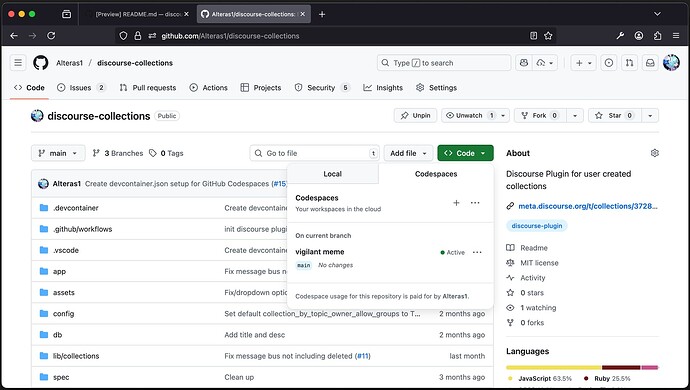Open commit pull request #15 link
The height and width of the screenshot is (390, 690).
[279, 184]
